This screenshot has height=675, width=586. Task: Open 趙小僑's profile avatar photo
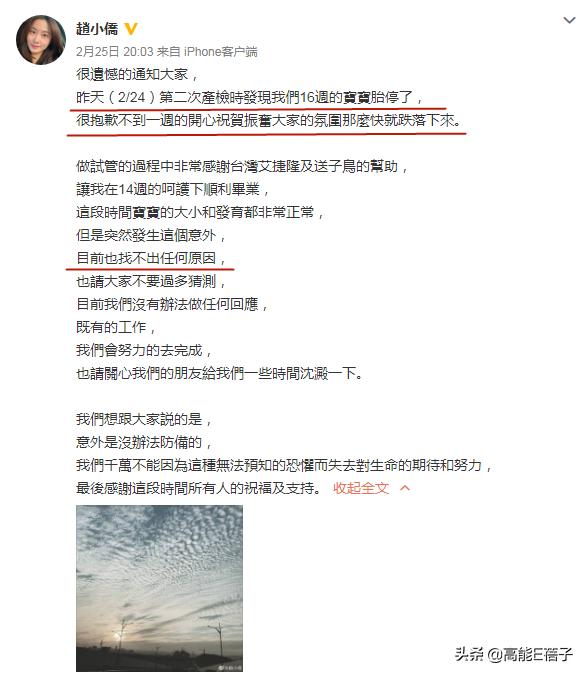pyautogui.click(x=41, y=40)
